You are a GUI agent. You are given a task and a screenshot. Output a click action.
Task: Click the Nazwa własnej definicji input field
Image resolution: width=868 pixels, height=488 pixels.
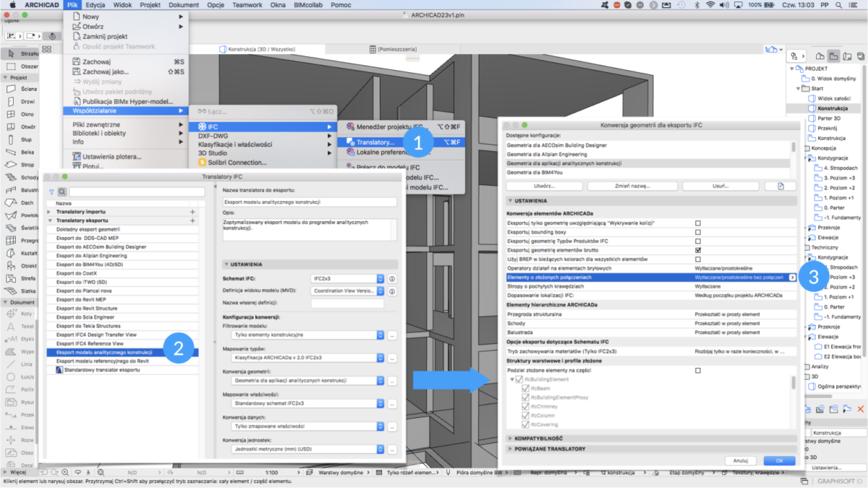pyautogui.click(x=347, y=304)
